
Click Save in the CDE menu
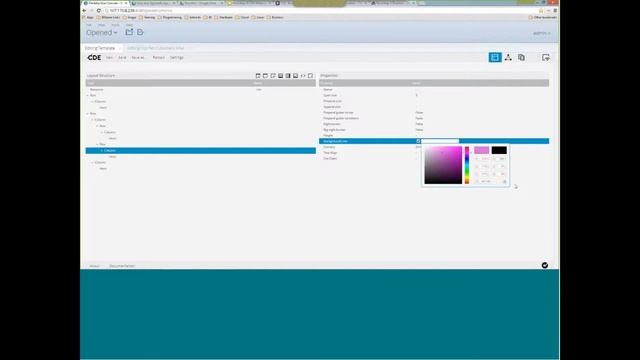[x=122, y=58]
